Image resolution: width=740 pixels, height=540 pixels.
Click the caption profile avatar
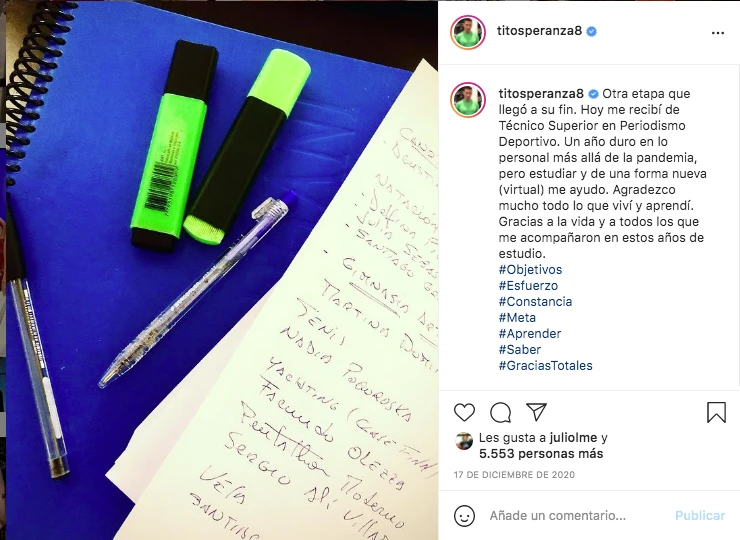pyautogui.click(x=468, y=100)
